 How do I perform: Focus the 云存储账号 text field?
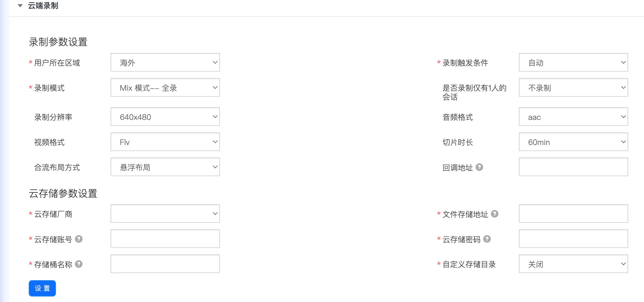165,239
